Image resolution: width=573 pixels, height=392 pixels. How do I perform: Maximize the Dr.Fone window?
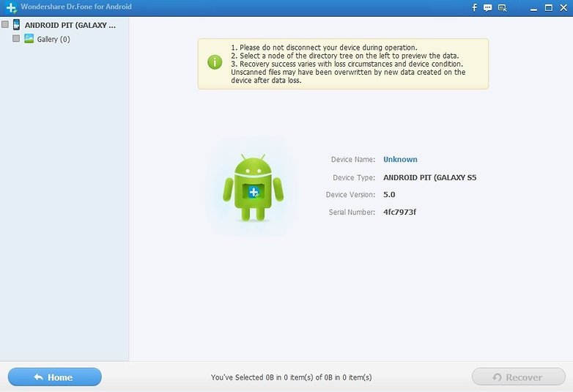coord(549,7)
